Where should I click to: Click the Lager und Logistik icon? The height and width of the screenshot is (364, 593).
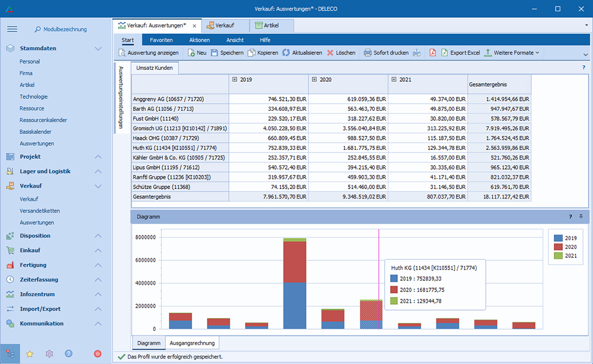[10, 171]
